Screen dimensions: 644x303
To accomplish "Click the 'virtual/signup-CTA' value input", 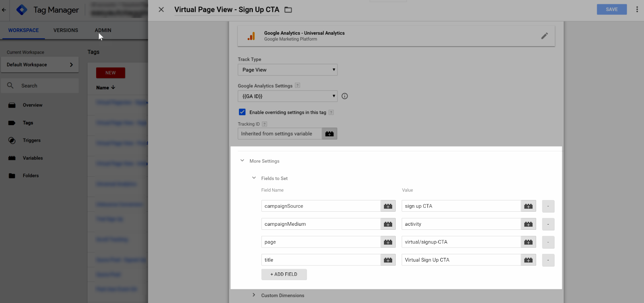I will pos(461,242).
